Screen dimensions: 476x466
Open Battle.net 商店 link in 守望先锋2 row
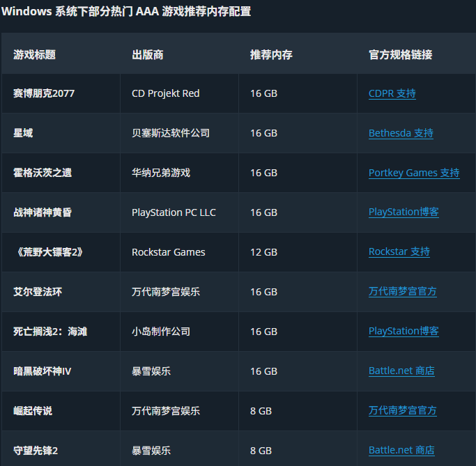coord(401,450)
